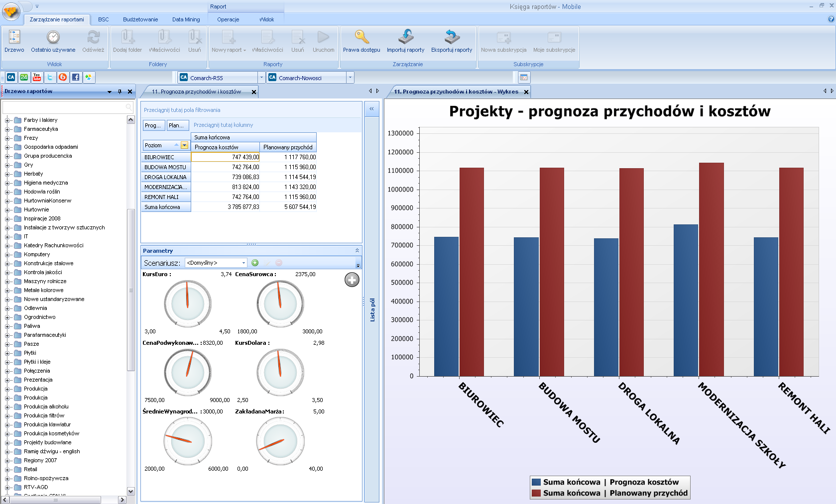Open the Poziom field filter dropdown

click(x=185, y=145)
